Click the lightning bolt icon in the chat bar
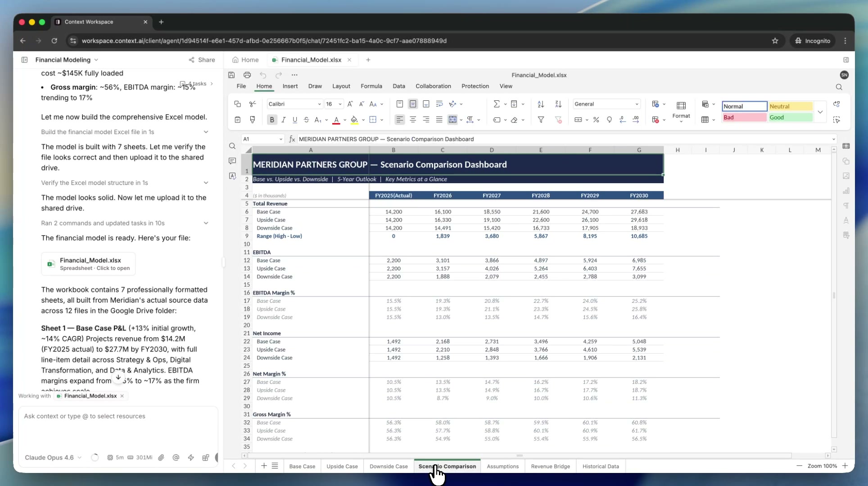 click(191, 458)
